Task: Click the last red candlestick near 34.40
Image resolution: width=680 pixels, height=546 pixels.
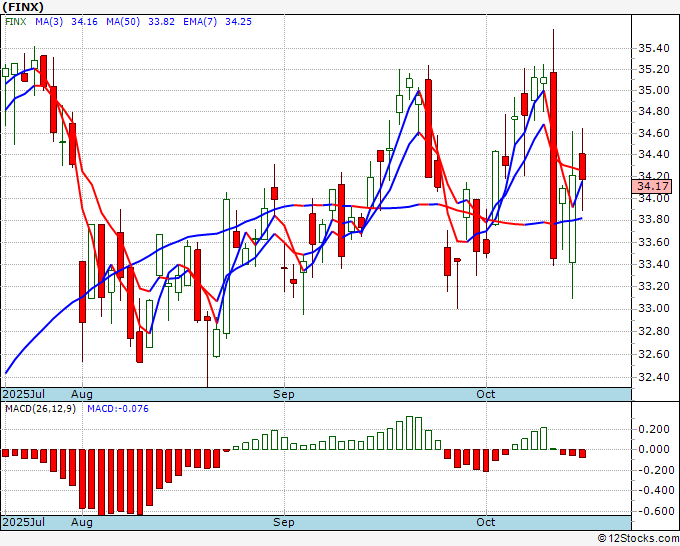Action: coord(582,167)
